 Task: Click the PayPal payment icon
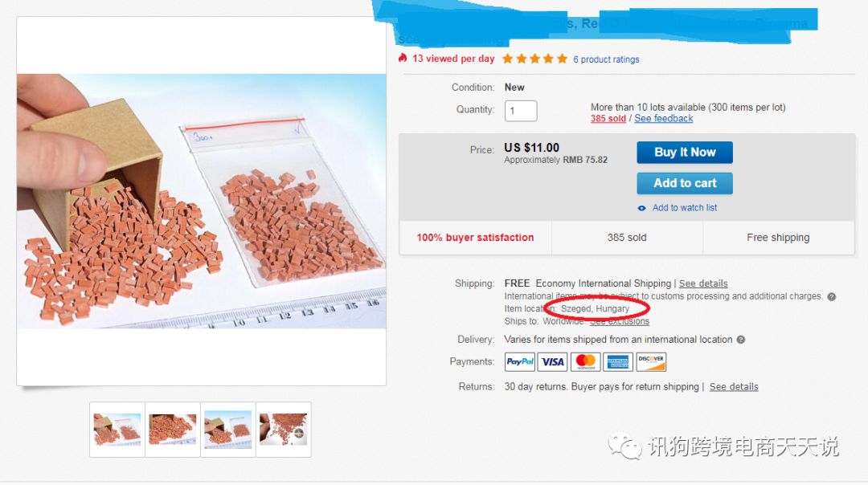tap(520, 361)
